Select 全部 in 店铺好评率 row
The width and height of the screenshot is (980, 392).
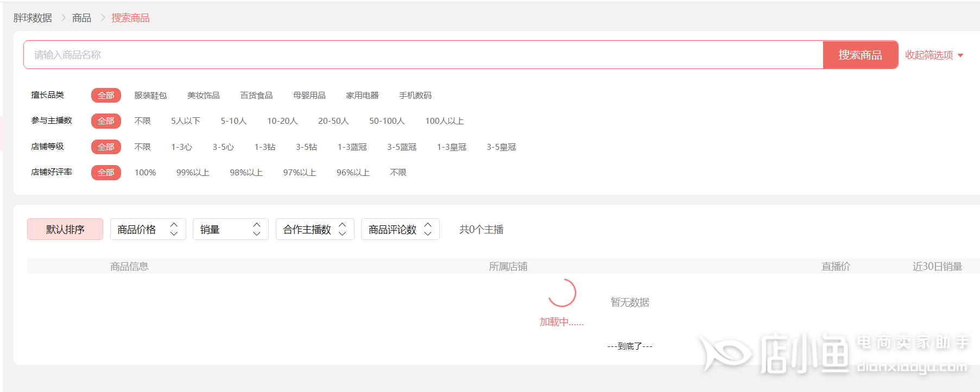point(106,173)
